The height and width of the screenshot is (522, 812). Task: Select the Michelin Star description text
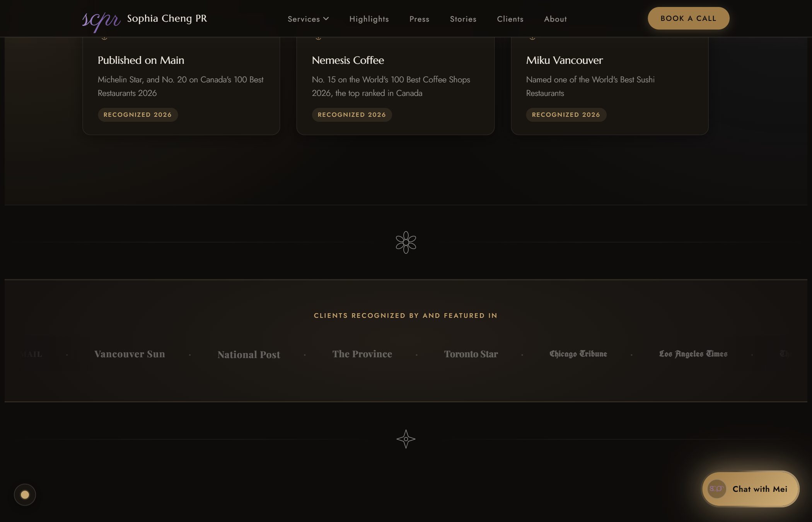point(181,86)
